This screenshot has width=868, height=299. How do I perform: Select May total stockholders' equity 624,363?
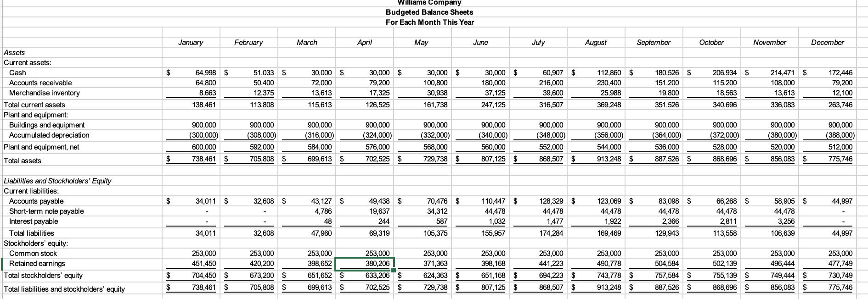pos(435,275)
